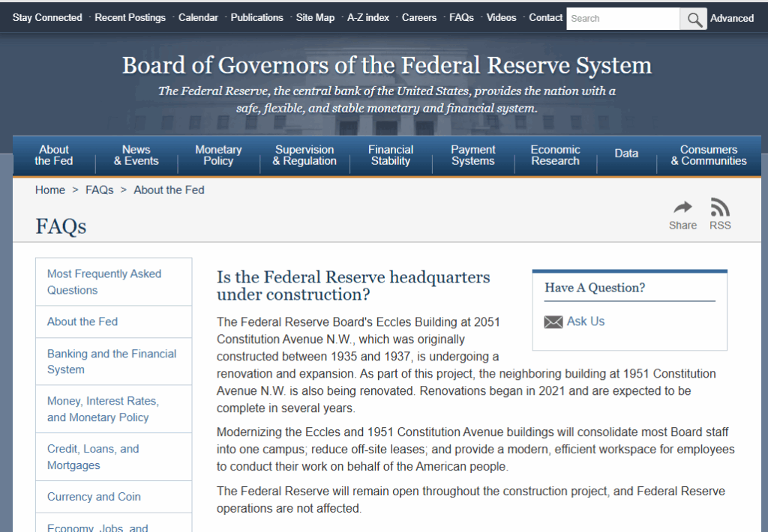Open Most Frequently Asked Questions sidebar link
768x532 pixels.
pos(104,282)
